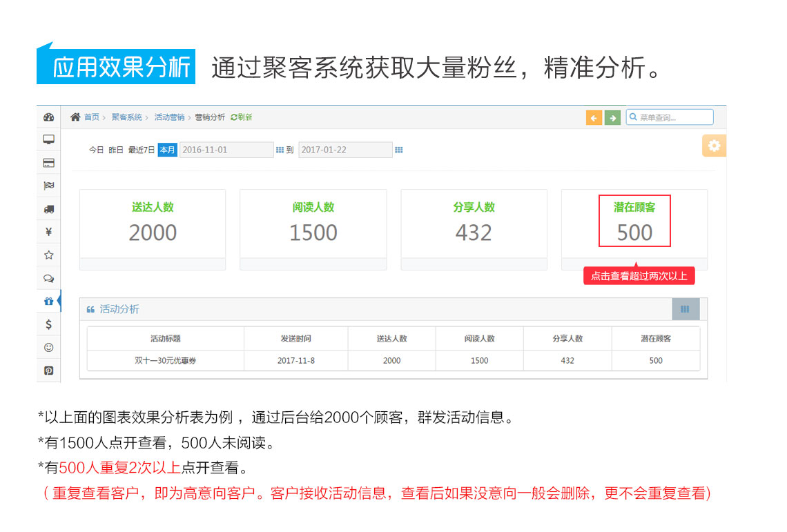Screen dimensions: 787x532
Task: Open the orange settings gear on the right
Action: 714,146
